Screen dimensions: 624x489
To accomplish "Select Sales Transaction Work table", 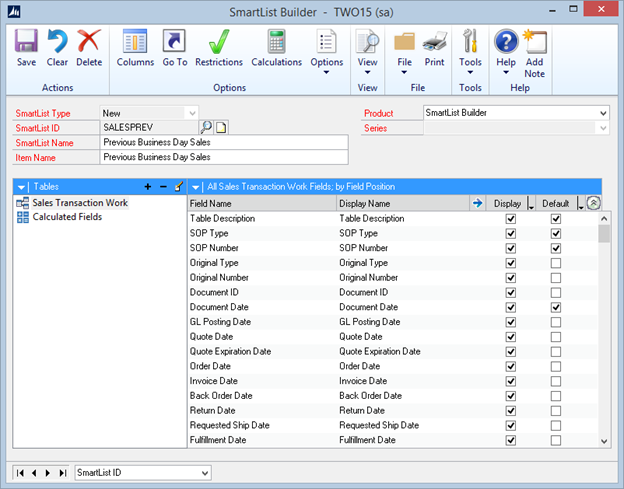I will point(80,203).
